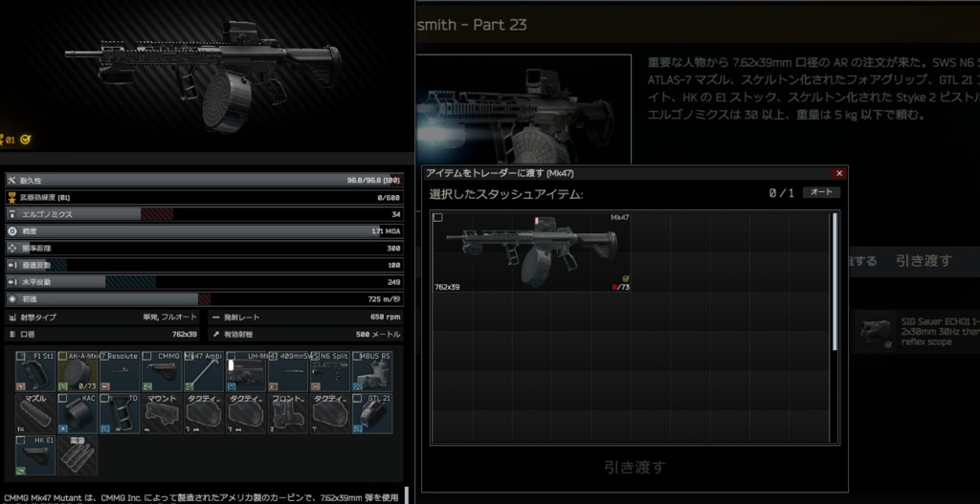980x504 pixels.
Task: Click the F1 St1 pistol grip slot
Action: pos(35,371)
